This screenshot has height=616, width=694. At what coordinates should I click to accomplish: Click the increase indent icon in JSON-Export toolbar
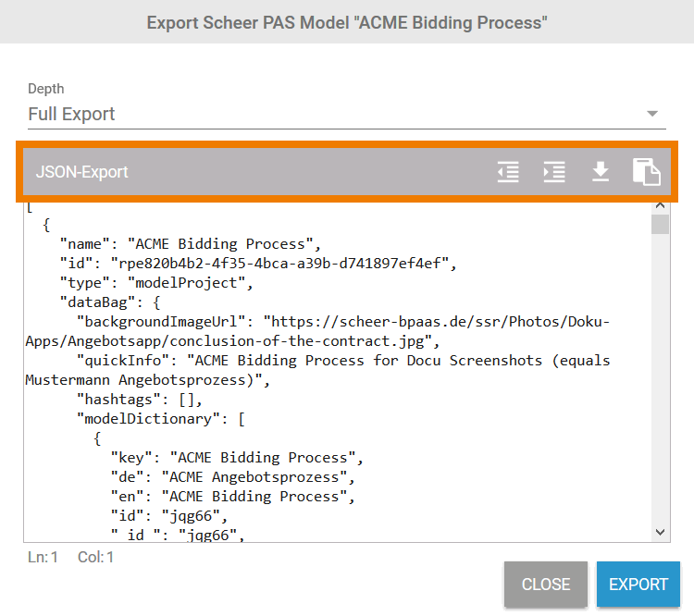554,172
